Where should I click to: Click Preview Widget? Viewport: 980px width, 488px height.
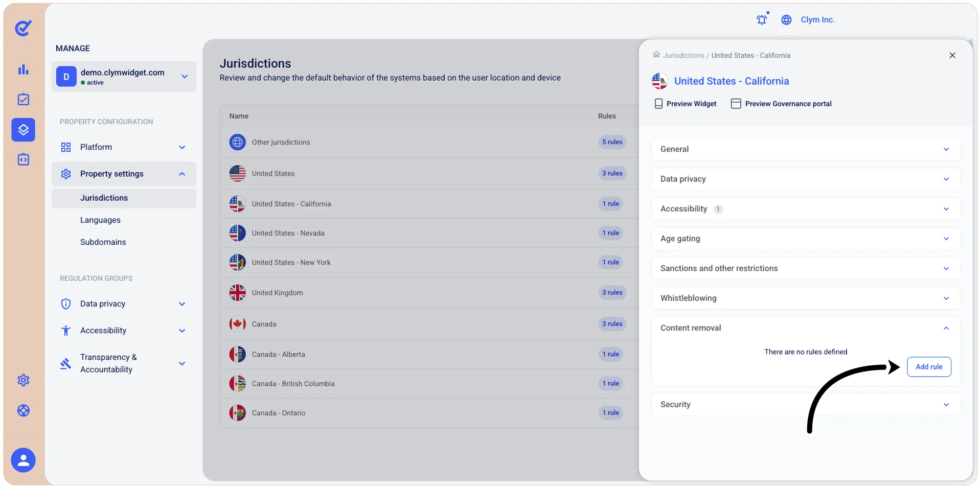pos(686,104)
